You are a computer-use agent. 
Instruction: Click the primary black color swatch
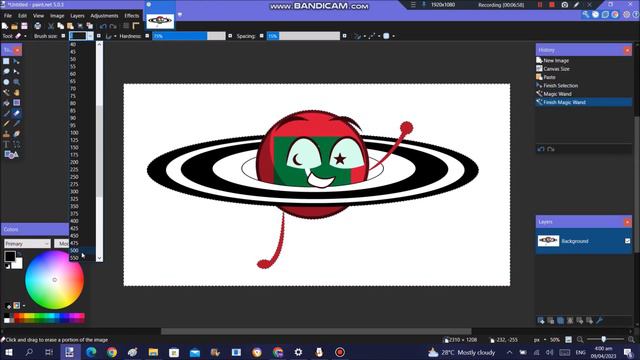pyautogui.click(x=10, y=256)
